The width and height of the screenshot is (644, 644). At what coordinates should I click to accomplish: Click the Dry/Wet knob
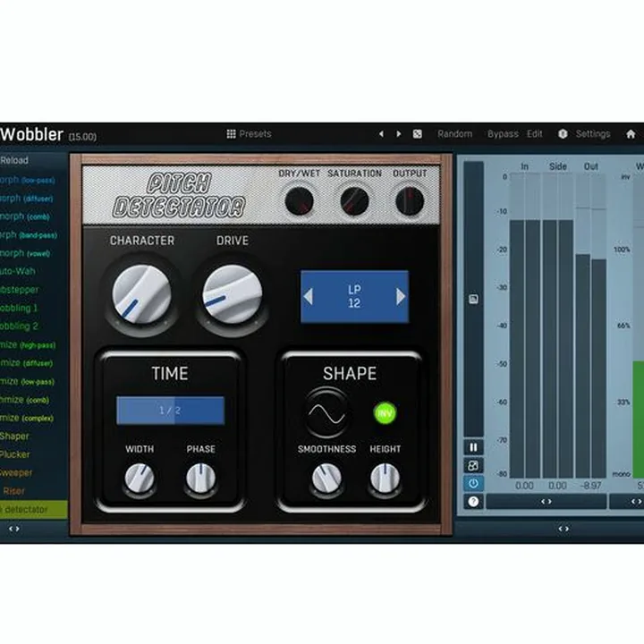(299, 201)
